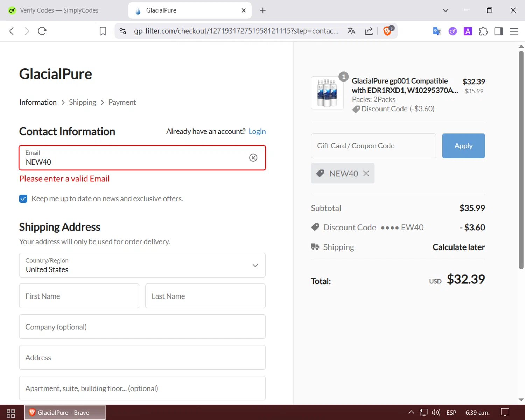Viewport: 525px width, 420px height.
Task: Click the page vertical scrollbar
Action: (x=521, y=160)
